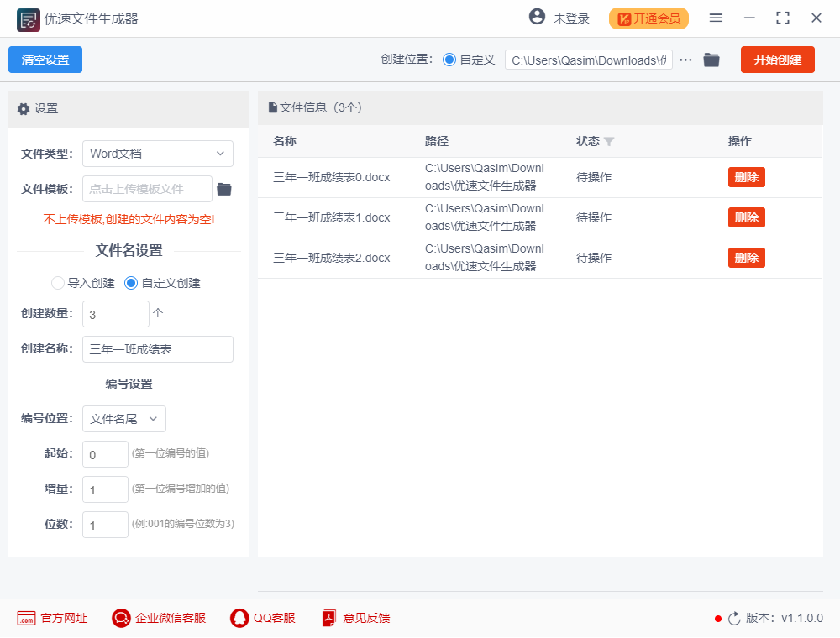840x638 pixels.
Task: Open the 官方网址 link
Action: click(52, 618)
